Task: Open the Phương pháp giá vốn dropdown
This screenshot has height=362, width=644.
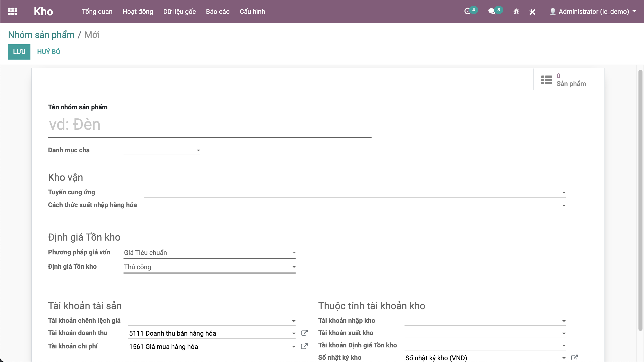Action: [x=209, y=253]
